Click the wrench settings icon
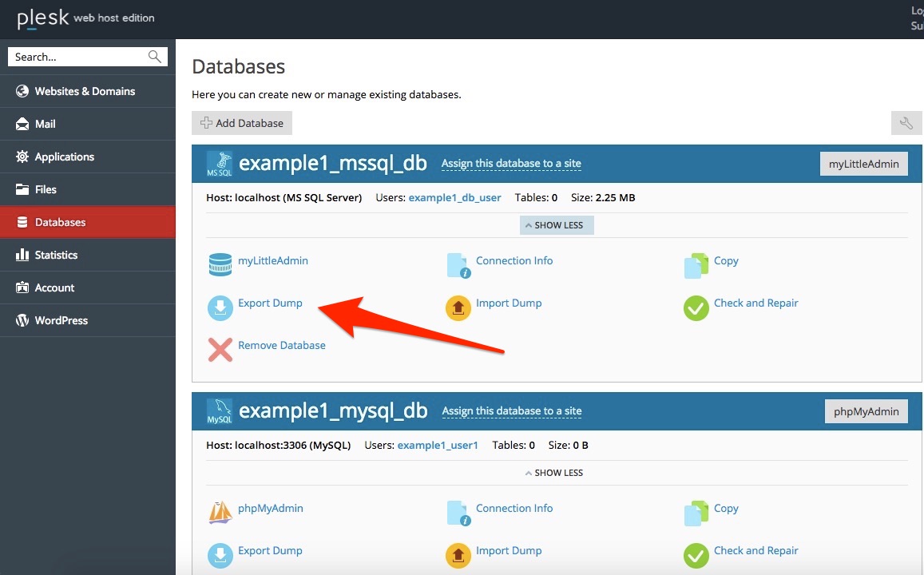 906,123
